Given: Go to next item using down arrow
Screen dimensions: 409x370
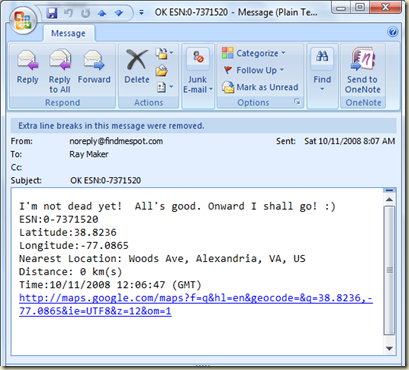Looking at the screenshot, I should (x=119, y=13).
